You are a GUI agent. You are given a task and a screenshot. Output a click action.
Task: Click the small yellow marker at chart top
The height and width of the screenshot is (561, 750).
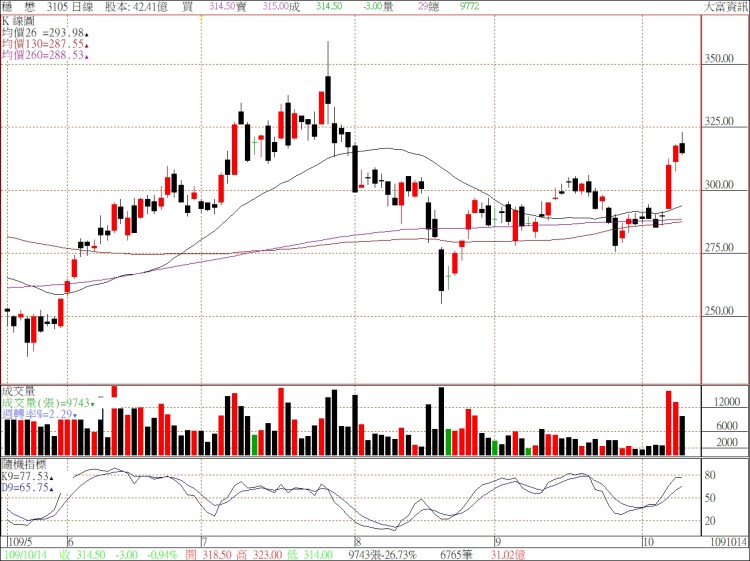[x=201, y=14]
